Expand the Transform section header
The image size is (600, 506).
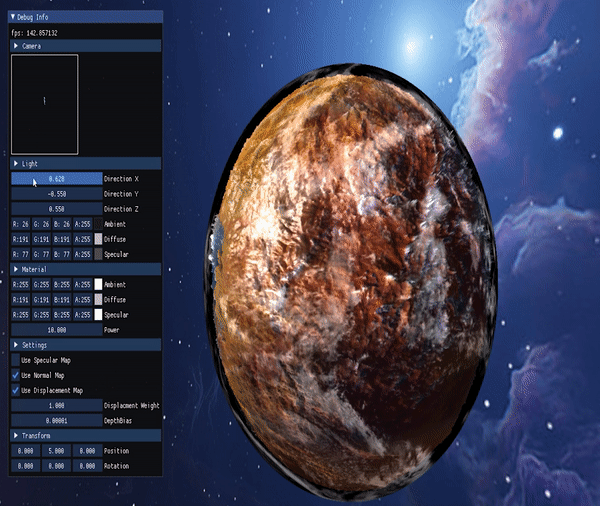(x=86, y=436)
